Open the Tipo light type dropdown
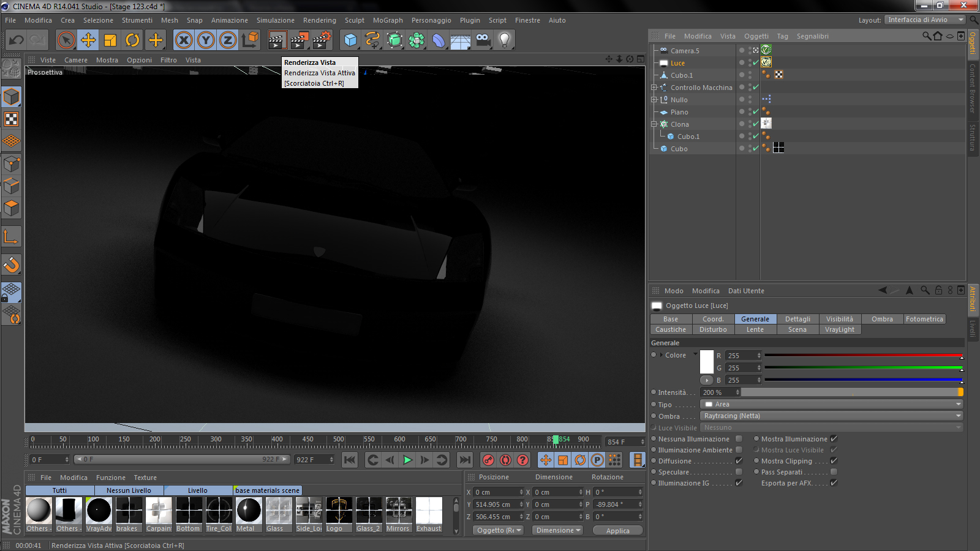980x551 pixels. click(831, 404)
